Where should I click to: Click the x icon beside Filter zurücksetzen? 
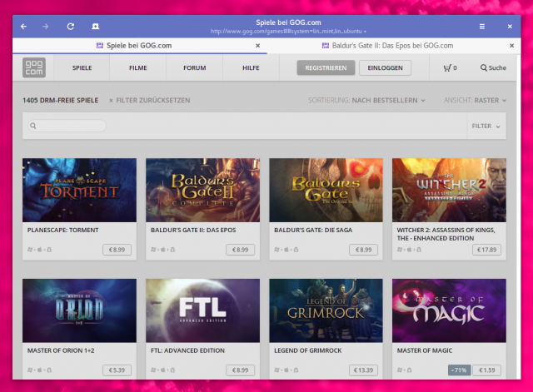pos(111,101)
